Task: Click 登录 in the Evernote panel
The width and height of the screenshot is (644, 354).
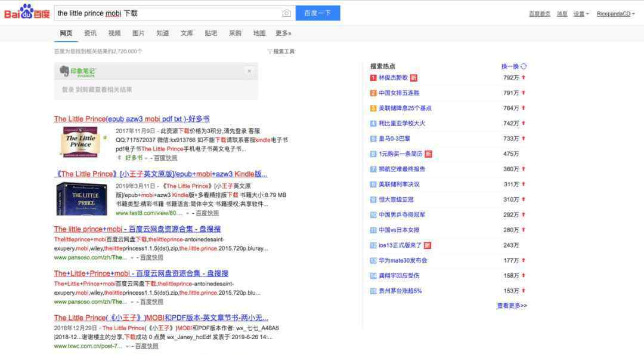Action: (x=68, y=90)
